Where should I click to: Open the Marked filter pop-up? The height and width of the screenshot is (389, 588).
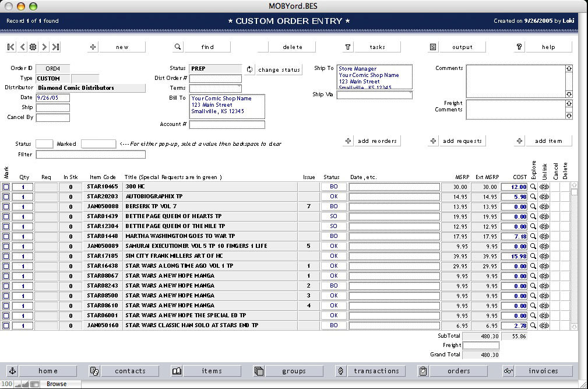click(x=98, y=143)
